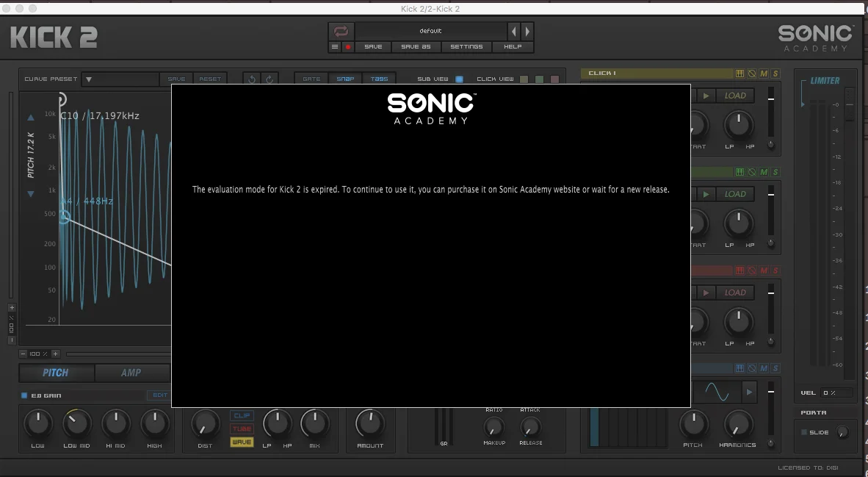
Task: Switch to the AMP tab
Action: [131, 373]
